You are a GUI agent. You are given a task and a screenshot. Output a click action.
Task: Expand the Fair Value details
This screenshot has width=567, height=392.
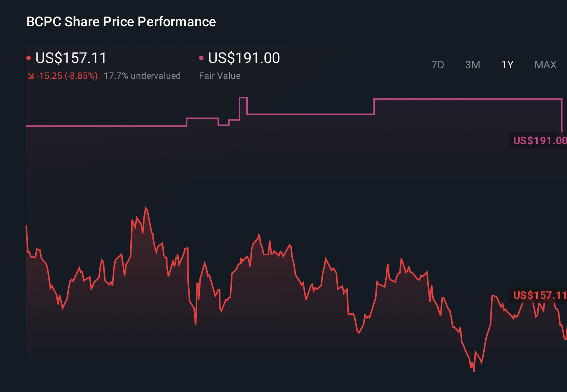pos(220,75)
